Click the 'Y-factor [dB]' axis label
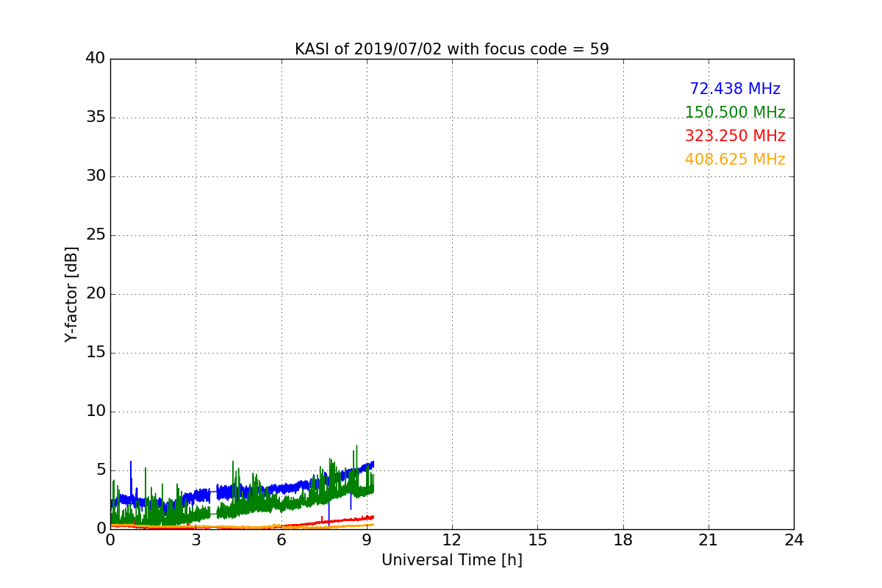The image size is (882, 588). pos(71,294)
